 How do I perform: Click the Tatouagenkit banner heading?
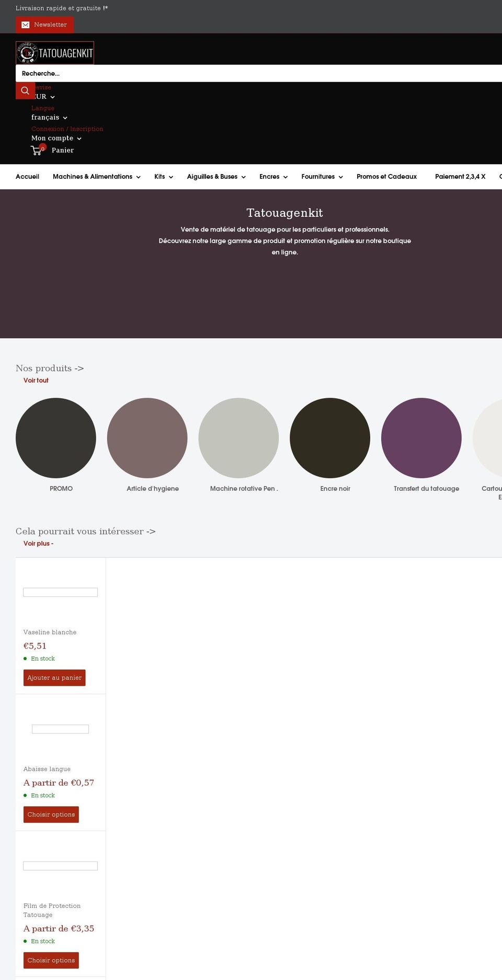(285, 213)
